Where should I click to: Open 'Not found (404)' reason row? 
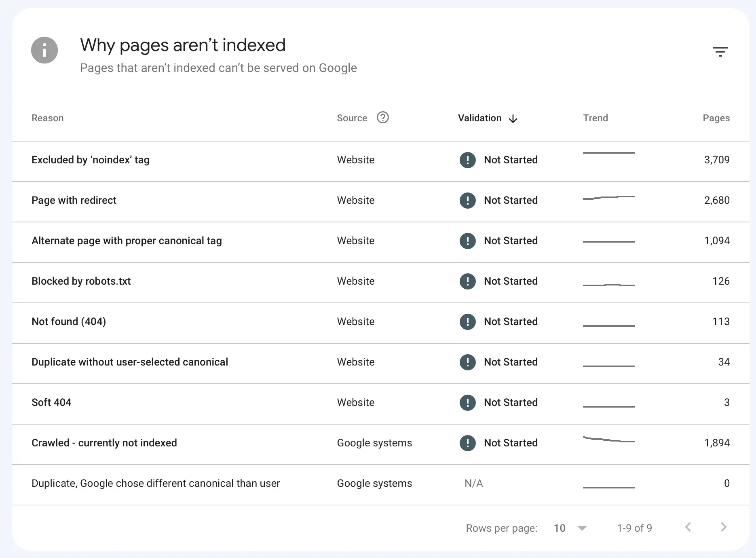click(x=69, y=322)
